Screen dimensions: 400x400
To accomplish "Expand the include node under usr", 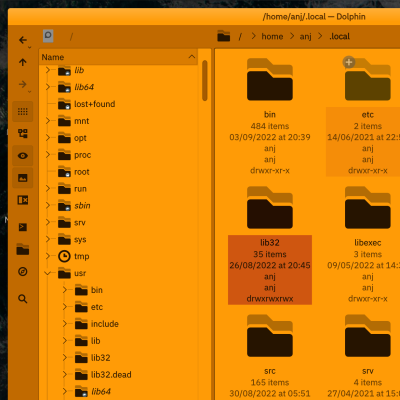I will [x=65, y=324].
